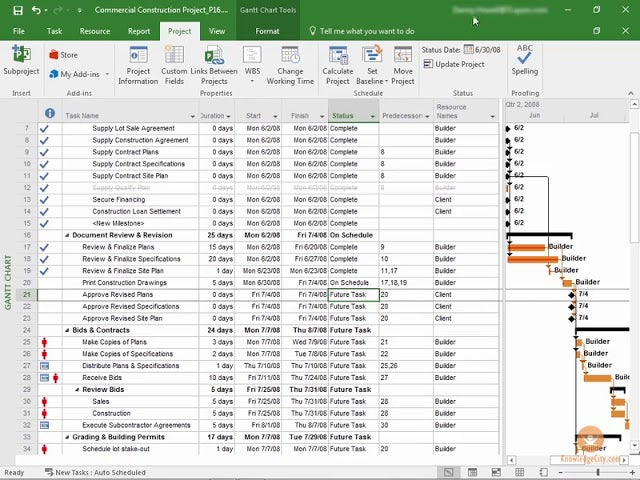Screen dimensions: 640x480
Task: Open the File menu
Action: 18,31
